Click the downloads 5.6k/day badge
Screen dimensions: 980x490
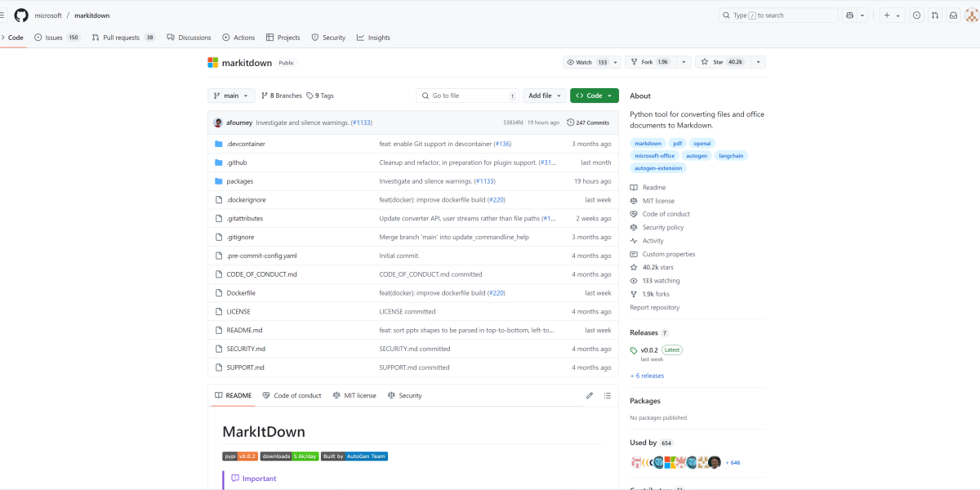[x=290, y=457]
